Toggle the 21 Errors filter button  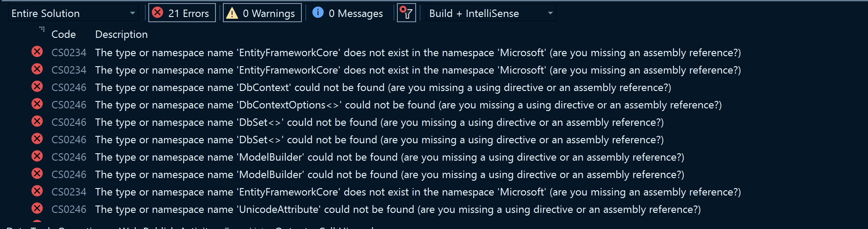point(182,13)
